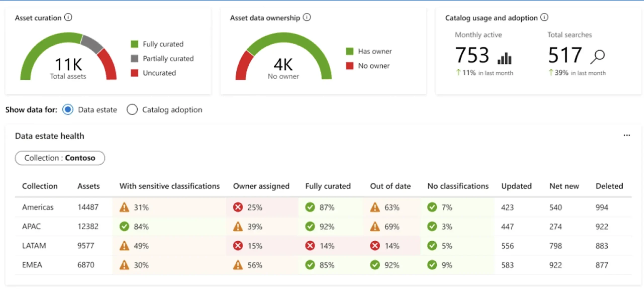Sort by the Assets column header

tap(88, 186)
